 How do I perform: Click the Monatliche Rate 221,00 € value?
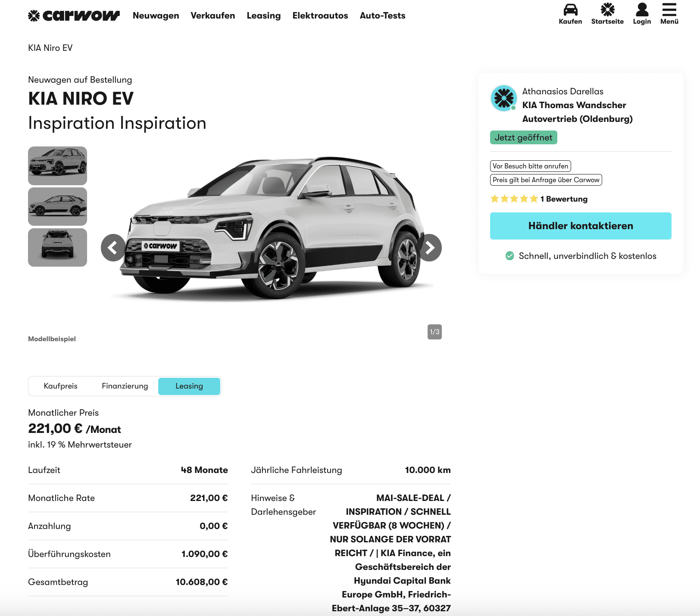(x=209, y=498)
